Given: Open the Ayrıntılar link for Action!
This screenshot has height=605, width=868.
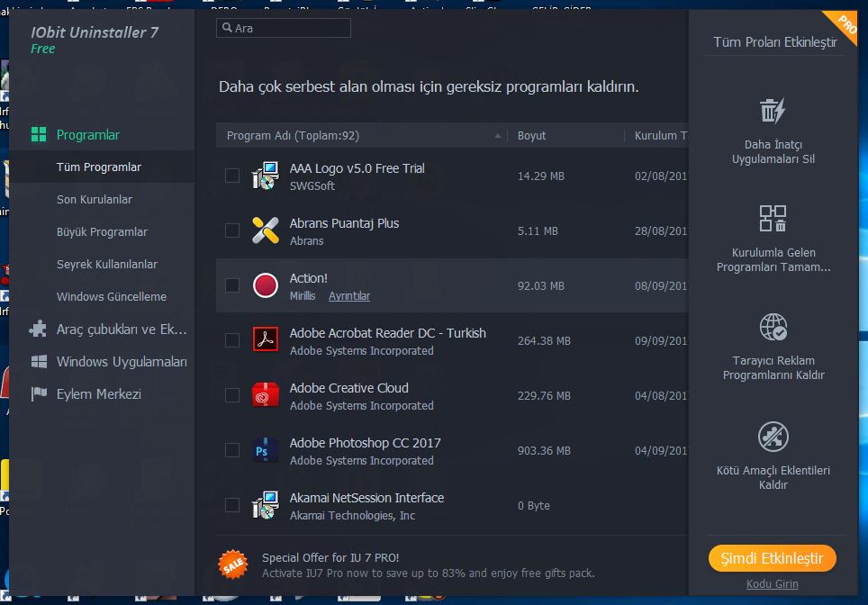Looking at the screenshot, I should coord(349,296).
